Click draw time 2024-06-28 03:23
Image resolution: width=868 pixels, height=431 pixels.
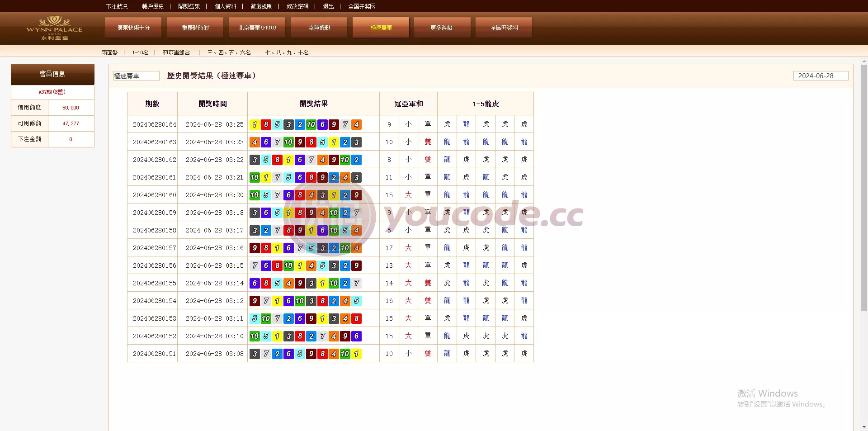point(215,142)
